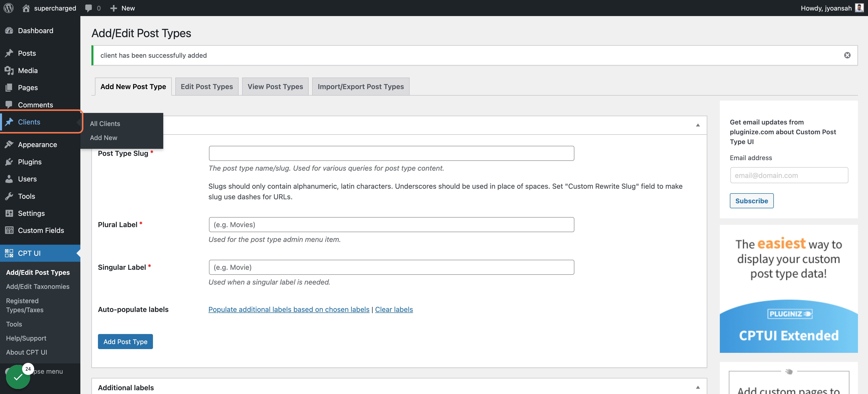The image size is (868, 394).
Task: Open Help/Support in CPT UI menu
Action: tap(26, 338)
